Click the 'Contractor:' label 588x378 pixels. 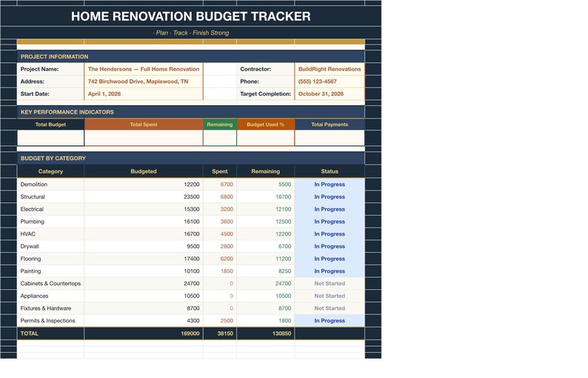click(255, 69)
